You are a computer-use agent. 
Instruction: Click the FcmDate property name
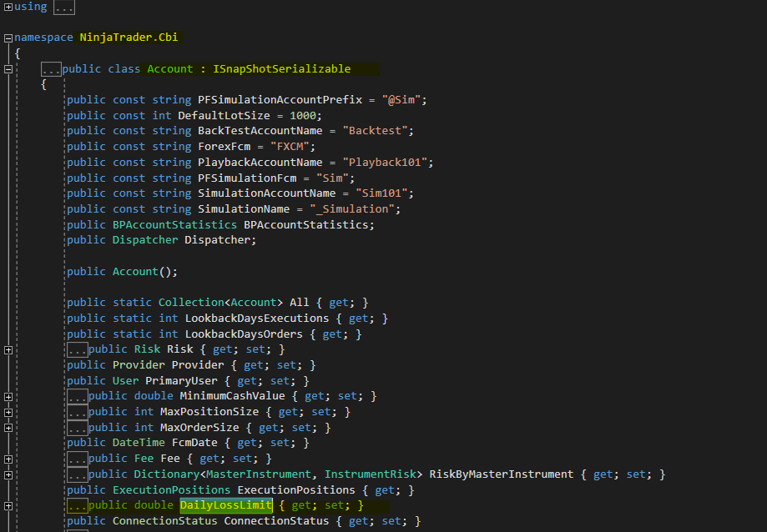point(194,443)
